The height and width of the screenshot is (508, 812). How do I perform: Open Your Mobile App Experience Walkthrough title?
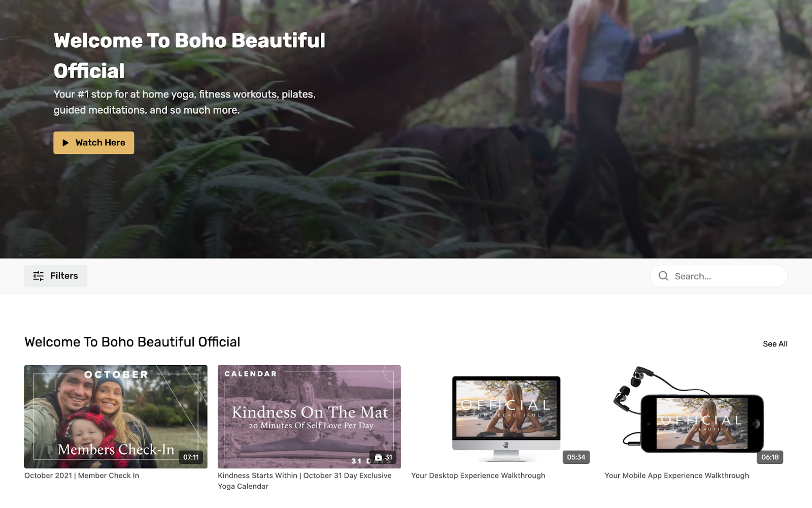coord(676,475)
